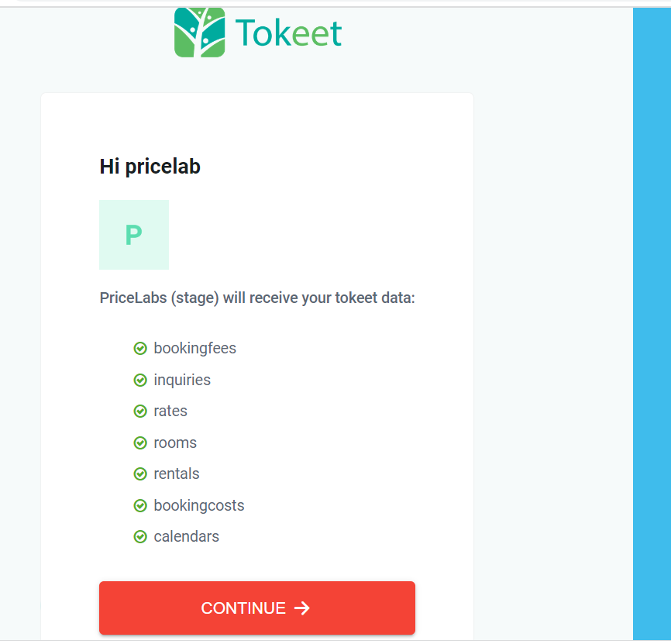
Task: Click the Tokeet brand name text
Action: (x=288, y=33)
